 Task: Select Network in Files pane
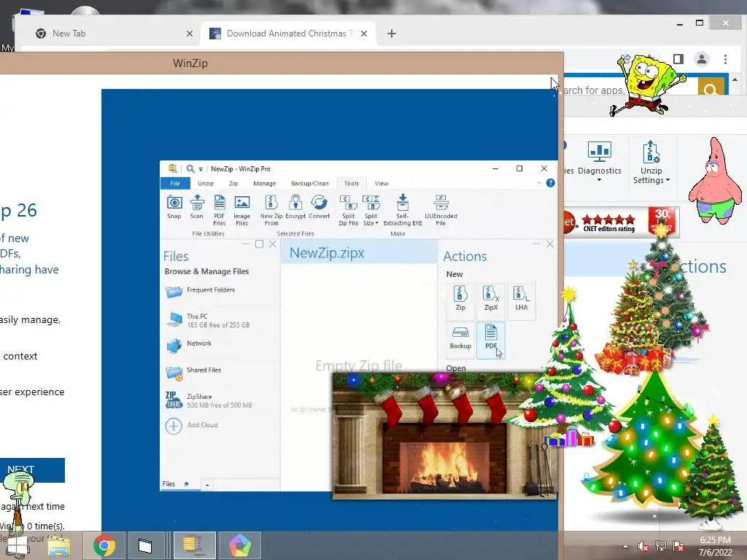(189, 344)
